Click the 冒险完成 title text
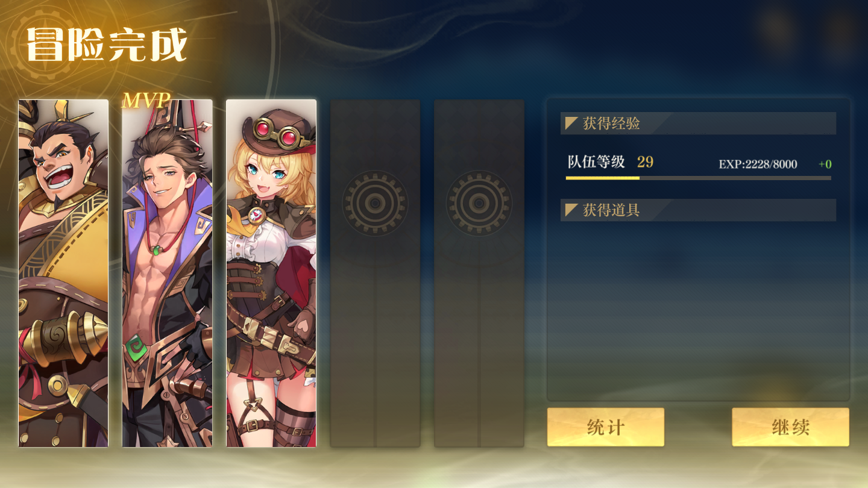Viewport: 868px width, 488px height. click(x=107, y=44)
